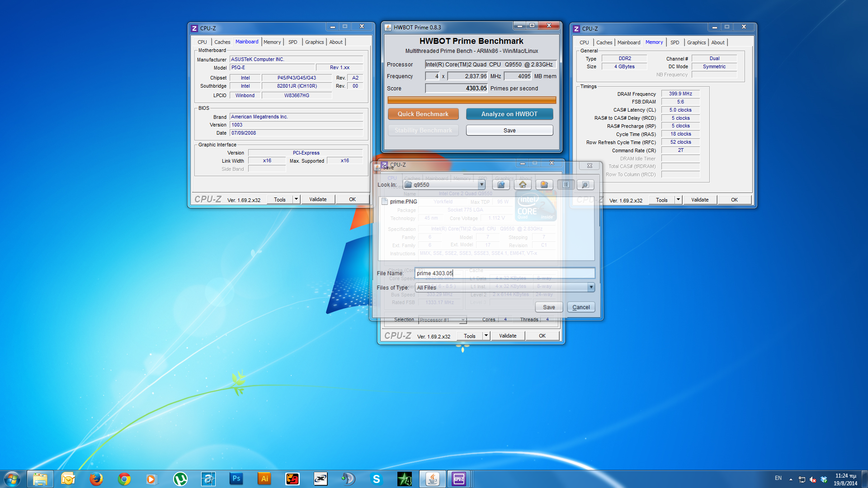The image size is (868, 488).
Task: Click the DDR2 memory type value
Action: (625, 58)
